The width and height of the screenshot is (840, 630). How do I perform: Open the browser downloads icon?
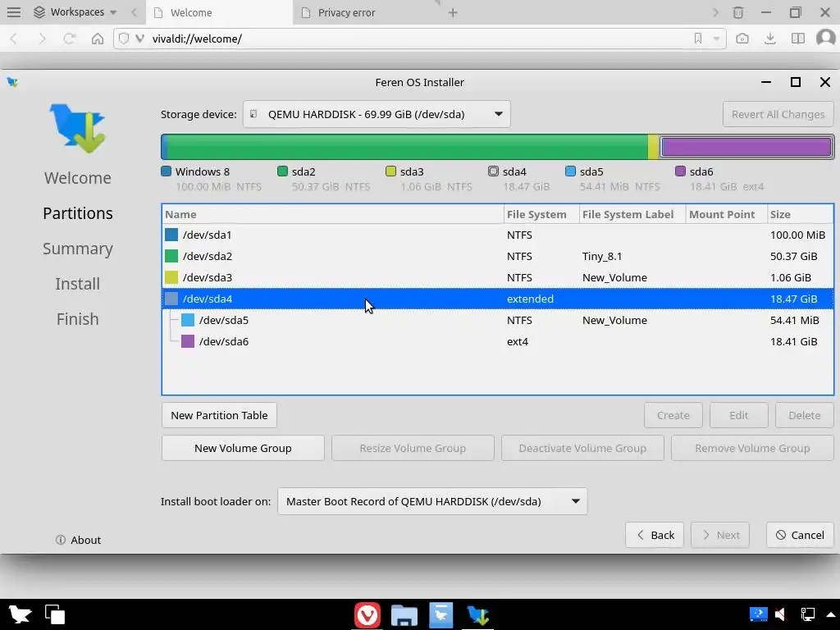click(x=769, y=39)
